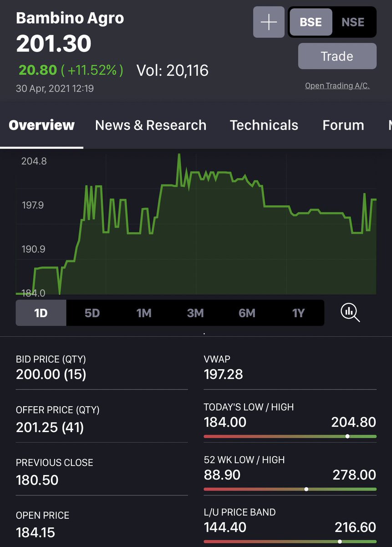Click the 52 WK Low/High range bar
Screen dimensions: 392x547
[x=290, y=489]
